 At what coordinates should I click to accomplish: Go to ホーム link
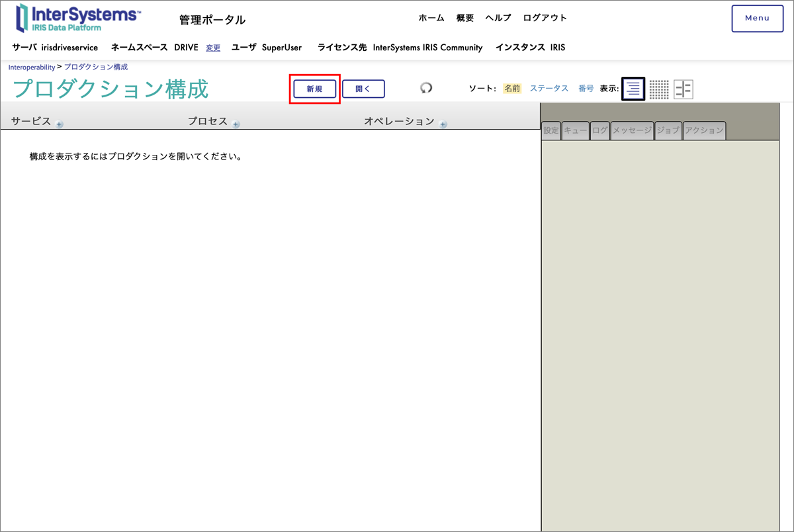click(431, 18)
